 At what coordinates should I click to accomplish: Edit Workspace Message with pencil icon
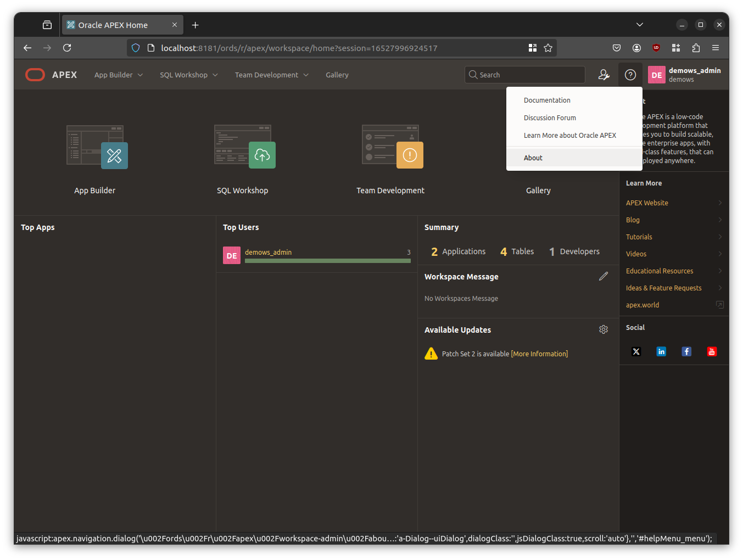click(603, 276)
